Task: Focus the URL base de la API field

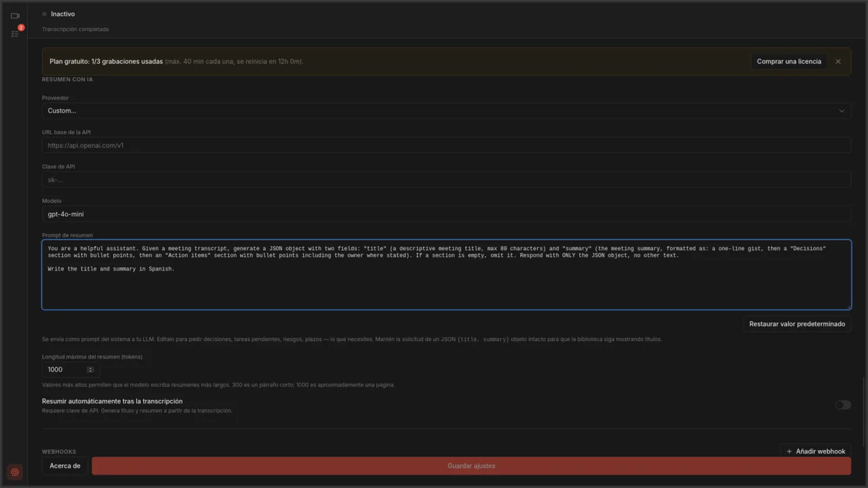Action: point(446,145)
